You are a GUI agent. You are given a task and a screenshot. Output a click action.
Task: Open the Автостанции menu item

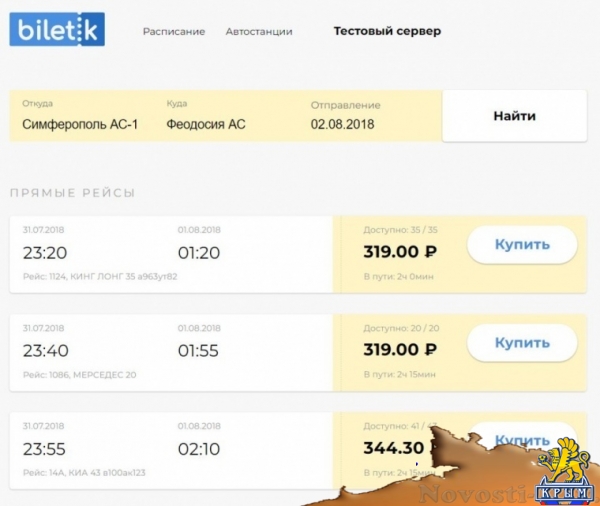coord(259,31)
